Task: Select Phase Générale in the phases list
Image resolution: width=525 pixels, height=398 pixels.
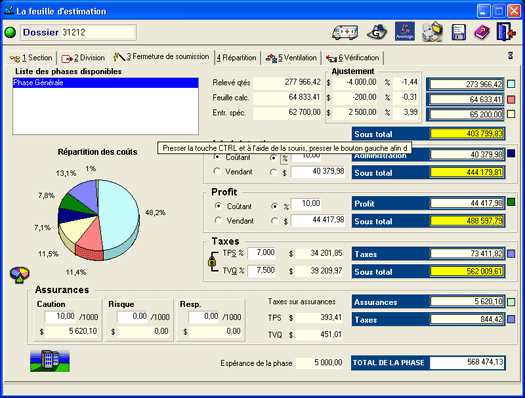Action: [105, 83]
